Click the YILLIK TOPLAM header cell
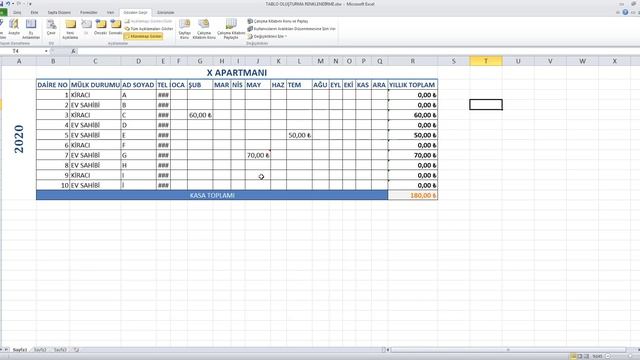The image size is (640, 360). pyautogui.click(x=413, y=85)
